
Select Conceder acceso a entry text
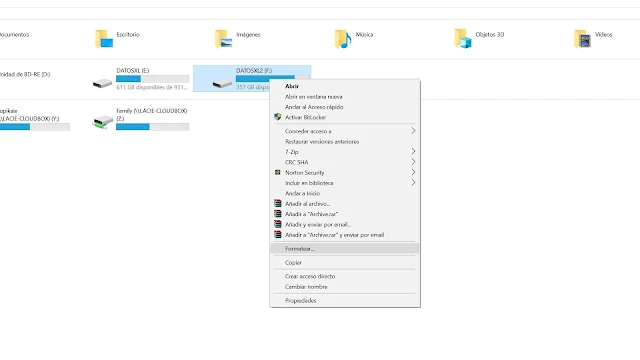(x=308, y=131)
